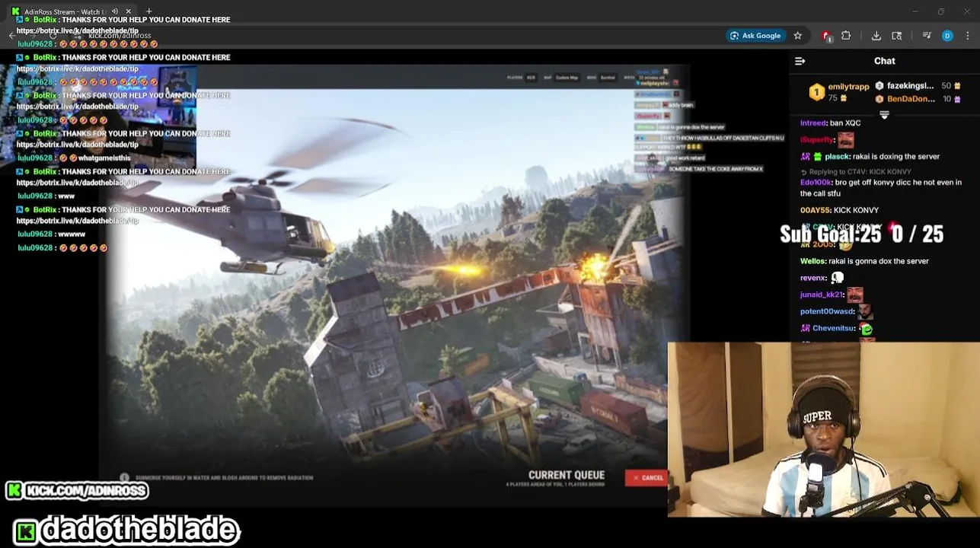This screenshot has width=980, height=548.
Task: Close the AdinRoss Stream tab
Action: [x=128, y=11]
